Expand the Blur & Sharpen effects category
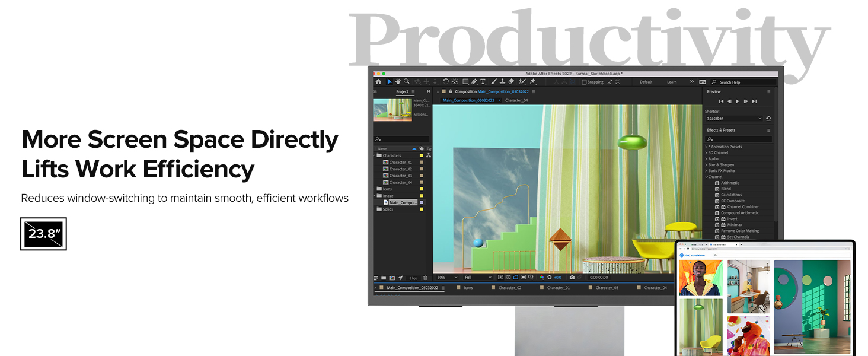868x356 pixels. click(x=720, y=165)
